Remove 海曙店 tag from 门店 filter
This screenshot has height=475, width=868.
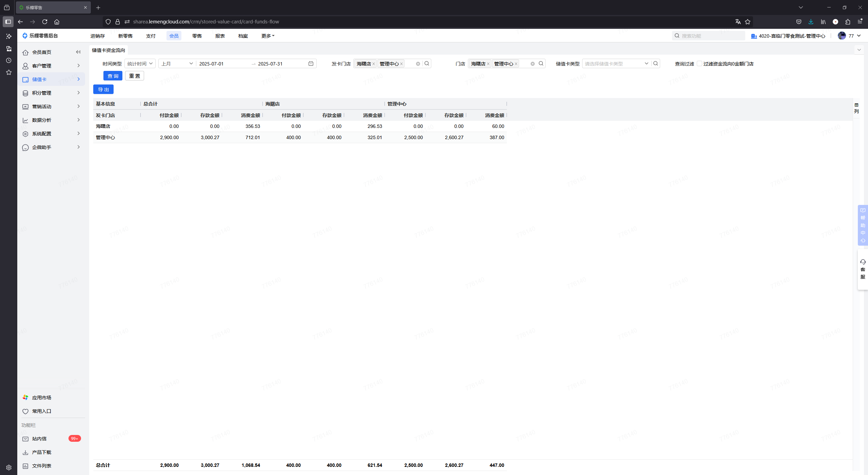(488, 64)
